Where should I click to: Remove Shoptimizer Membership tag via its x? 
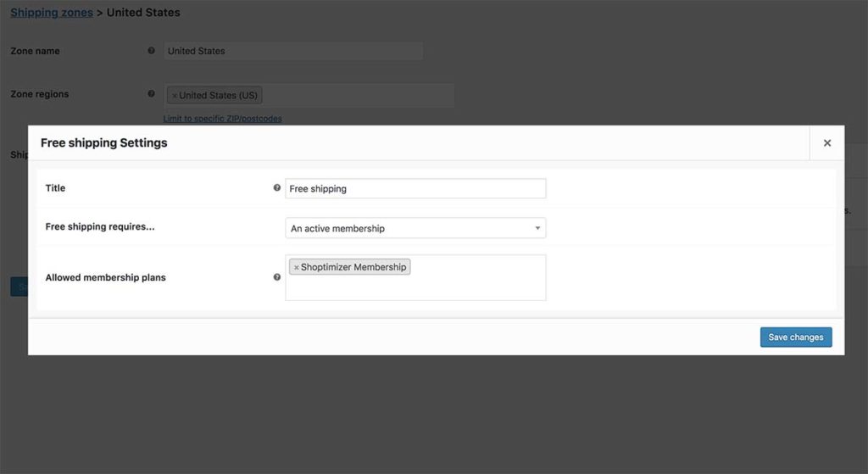296,267
